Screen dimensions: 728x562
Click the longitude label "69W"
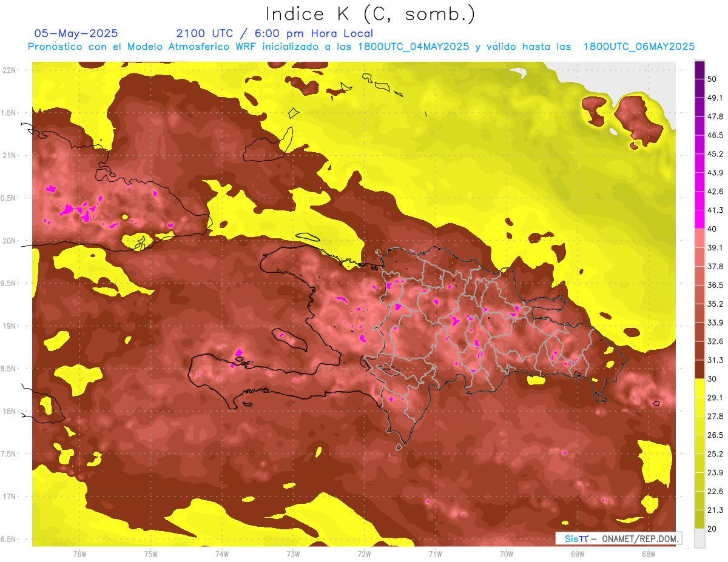(577, 554)
